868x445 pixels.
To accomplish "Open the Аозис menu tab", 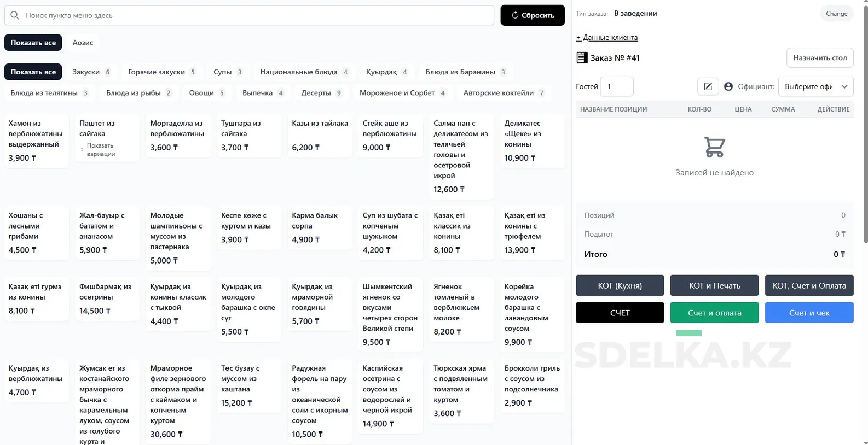I will [83, 43].
